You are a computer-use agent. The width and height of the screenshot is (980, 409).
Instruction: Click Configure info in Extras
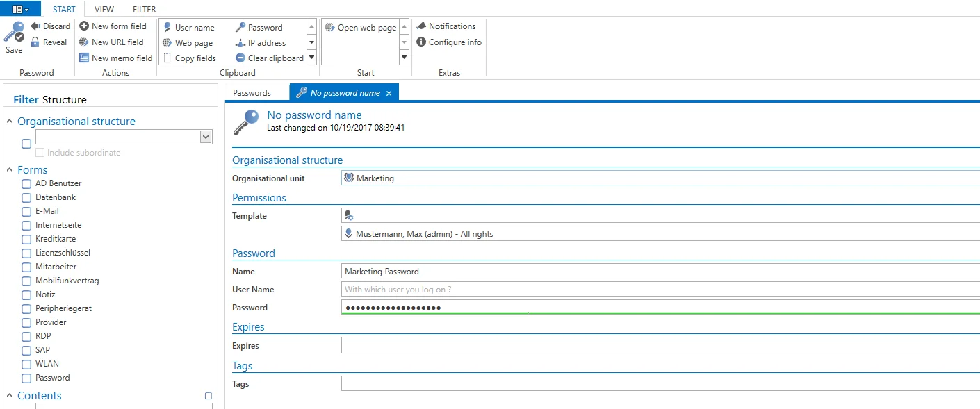click(449, 42)
